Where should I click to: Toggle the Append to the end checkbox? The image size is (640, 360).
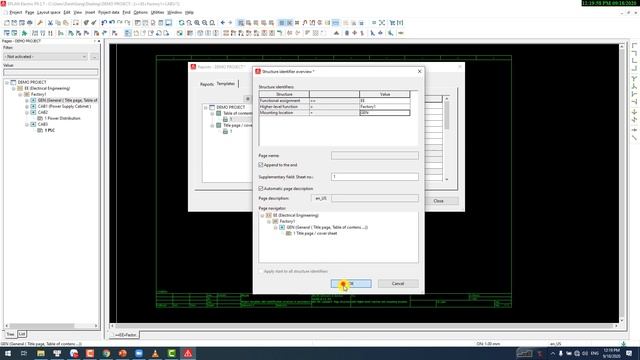(261, 165)
